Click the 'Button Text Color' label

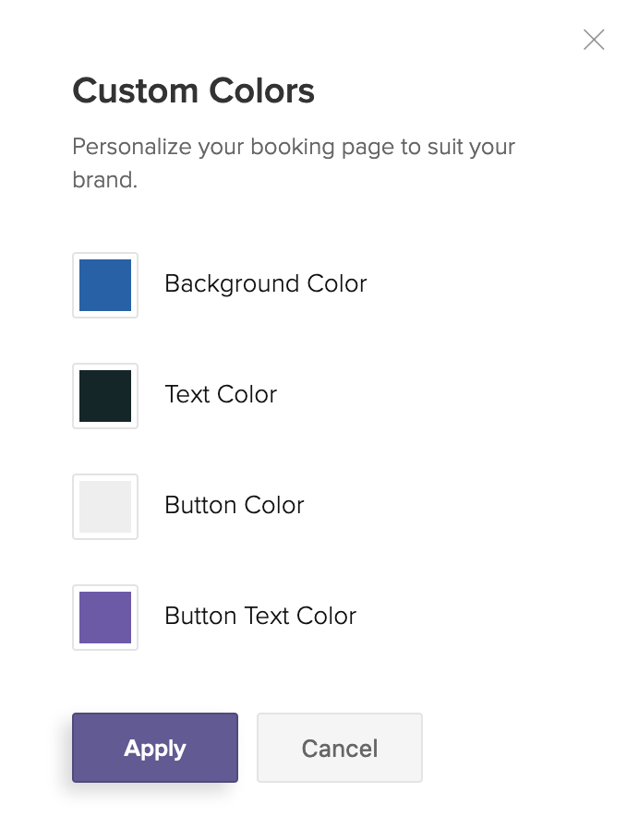[x=260, y=616]
